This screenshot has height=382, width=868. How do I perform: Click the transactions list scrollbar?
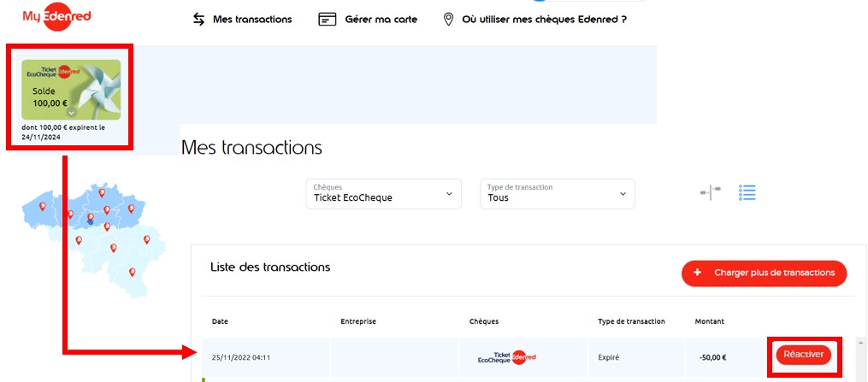click(861, 359)
